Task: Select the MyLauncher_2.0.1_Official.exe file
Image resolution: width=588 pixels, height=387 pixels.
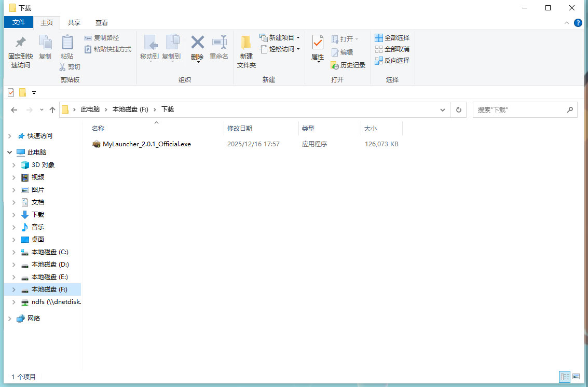Action: 146,144
